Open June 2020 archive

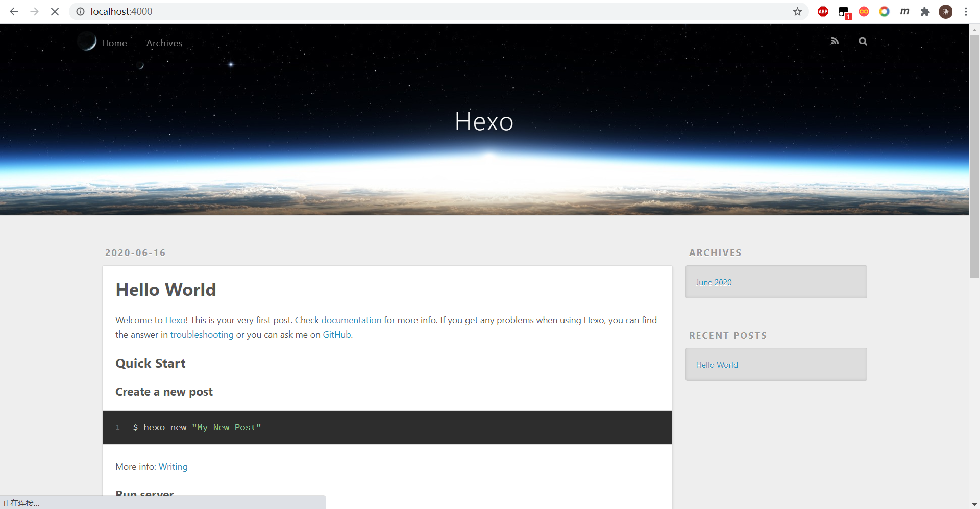click(714, 282)
